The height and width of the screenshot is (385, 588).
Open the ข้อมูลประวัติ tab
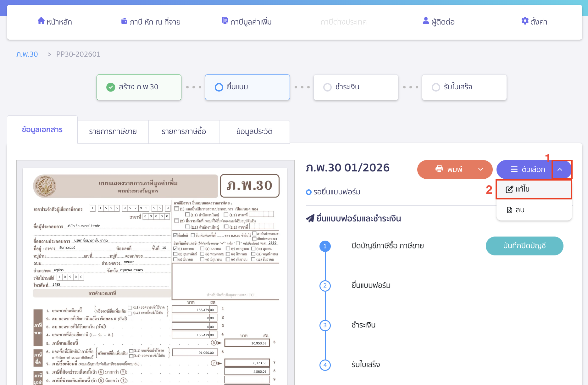point(254,131)
